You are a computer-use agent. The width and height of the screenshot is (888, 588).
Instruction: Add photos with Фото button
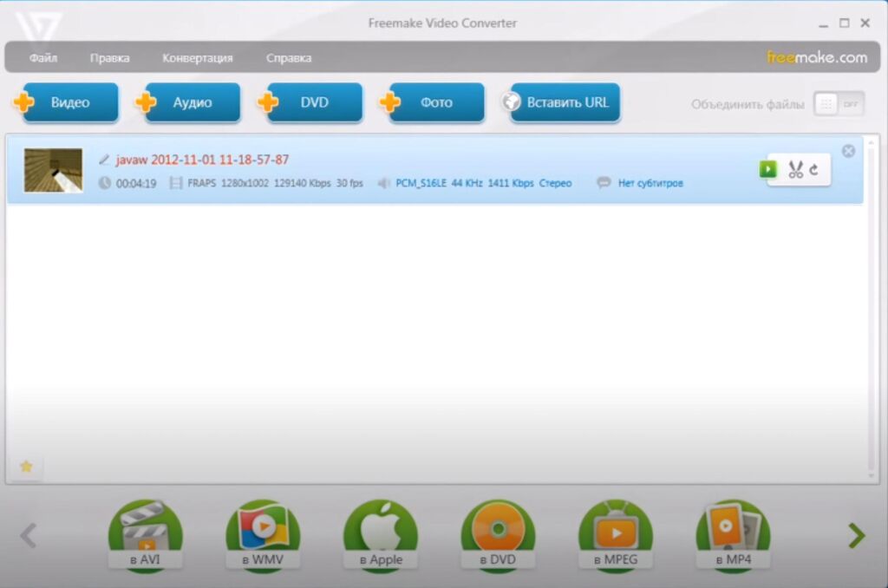coord(432,102)
